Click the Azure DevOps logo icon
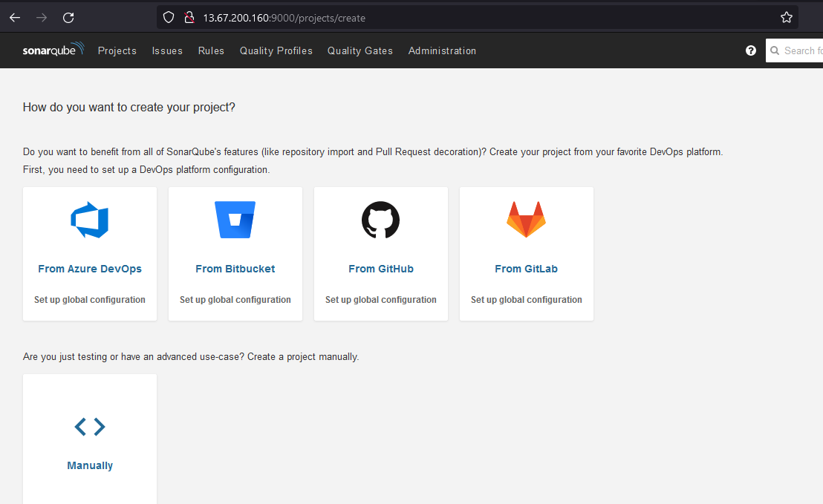This screenshot has width=823, height=504. tap(90, 220)
